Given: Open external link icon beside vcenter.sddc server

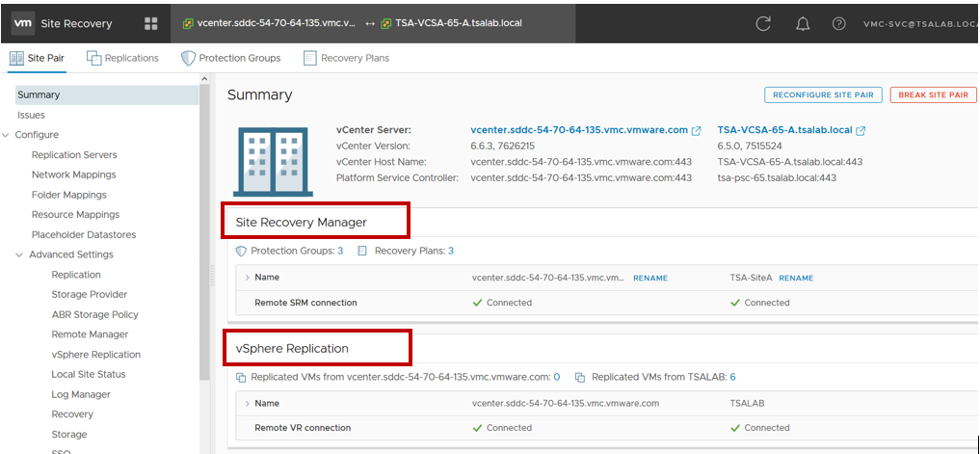Looking at the screenshot, I should pos(698,130).
